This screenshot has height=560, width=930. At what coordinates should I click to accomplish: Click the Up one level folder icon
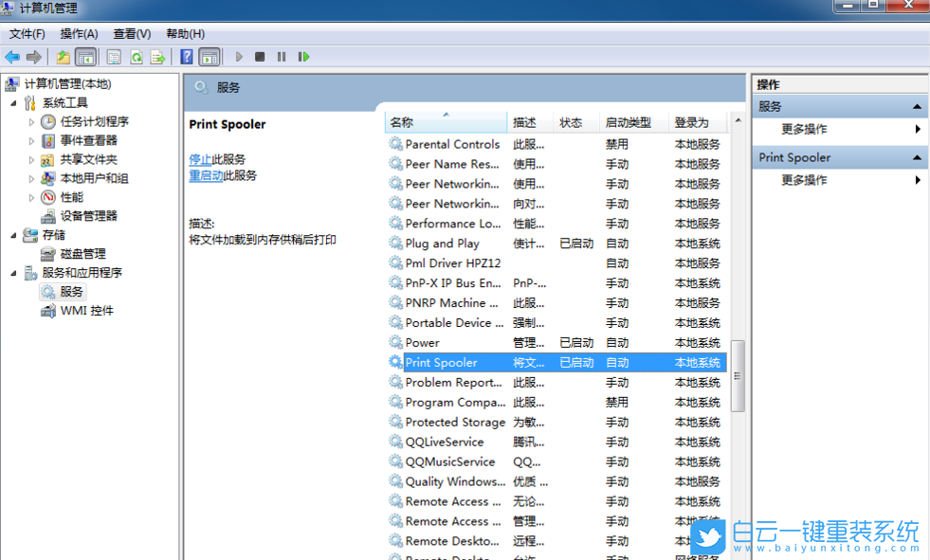pyautogui.click(x=64, y=57)
